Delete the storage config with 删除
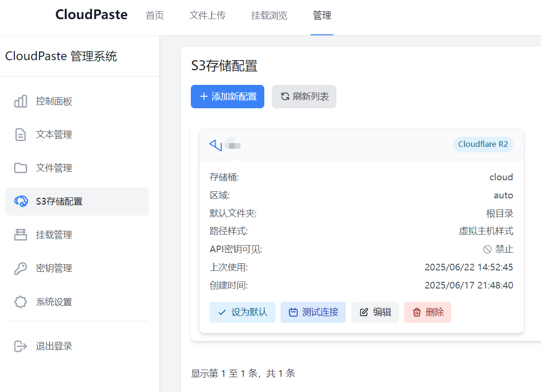This screenshot has height=392, width=541. pyautogui.click(x=427, y=312)
